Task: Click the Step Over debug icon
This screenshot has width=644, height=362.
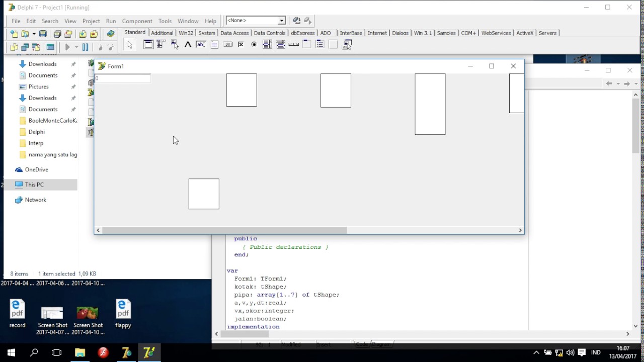Action: 111,47
